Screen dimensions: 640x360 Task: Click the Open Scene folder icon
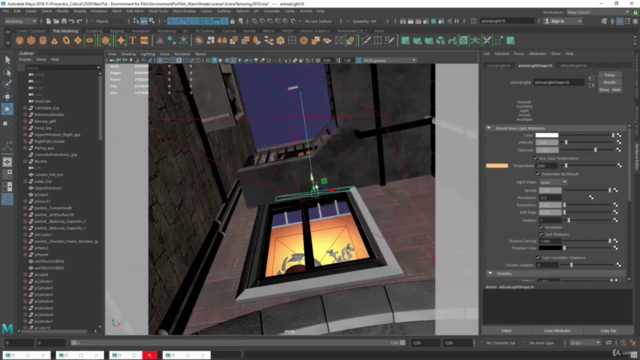(x=56, y=21)
